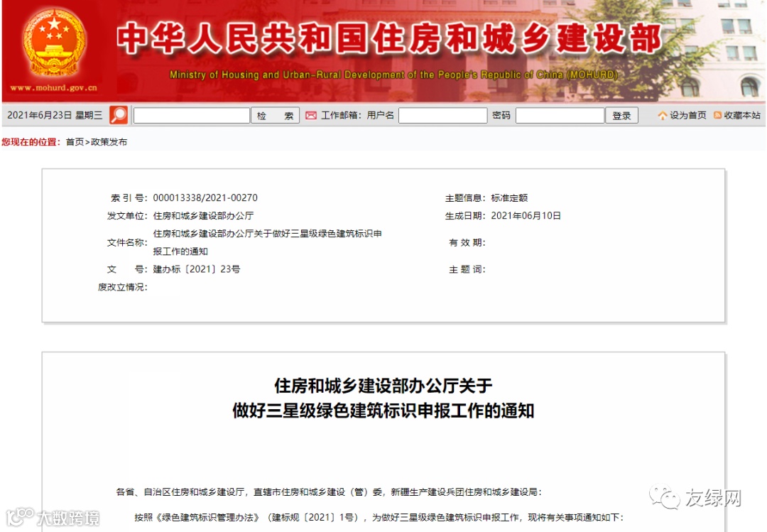Click the 主题词 label
The image size is (767, 532).
point(467,269)
